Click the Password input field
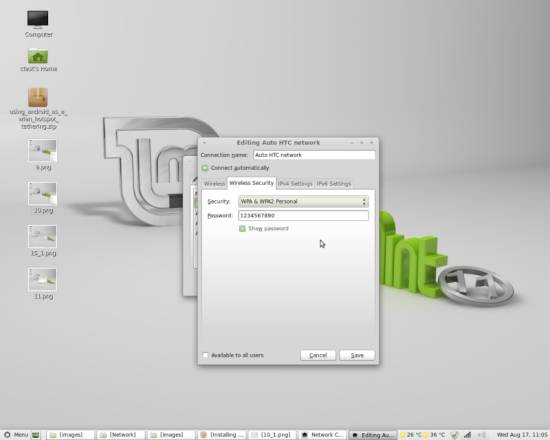The height and width of the screenshot is (440, 550). (303, 215)
